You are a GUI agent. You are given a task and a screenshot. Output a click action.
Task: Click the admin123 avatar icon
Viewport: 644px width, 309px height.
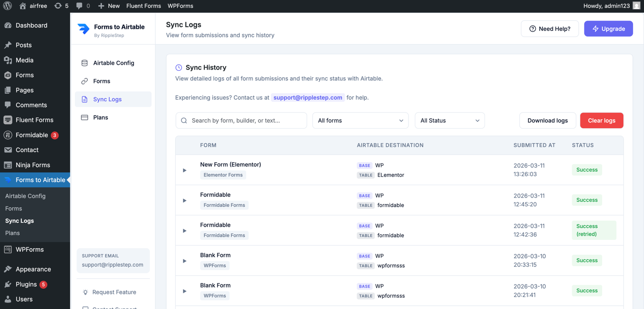point(636,6)
